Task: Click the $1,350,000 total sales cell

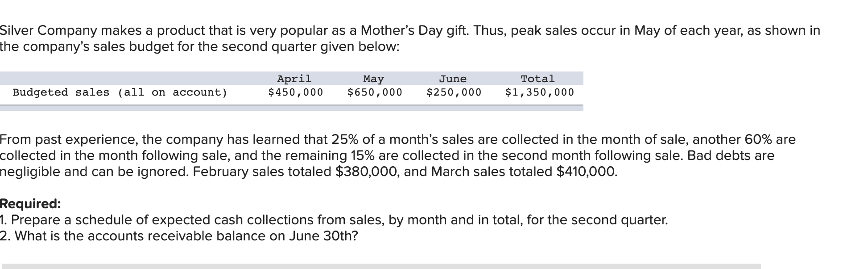Action: click(539, 92)
